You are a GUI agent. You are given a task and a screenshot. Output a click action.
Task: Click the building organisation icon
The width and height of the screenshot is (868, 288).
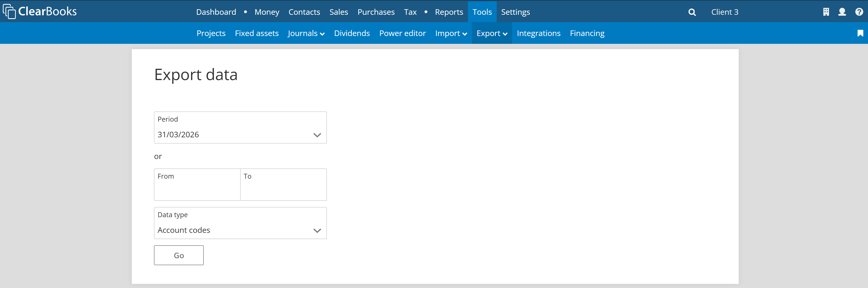(x=826, y=12)
